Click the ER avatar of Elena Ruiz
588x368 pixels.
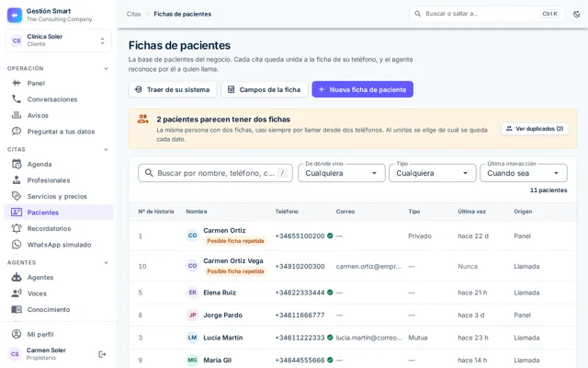192,293
